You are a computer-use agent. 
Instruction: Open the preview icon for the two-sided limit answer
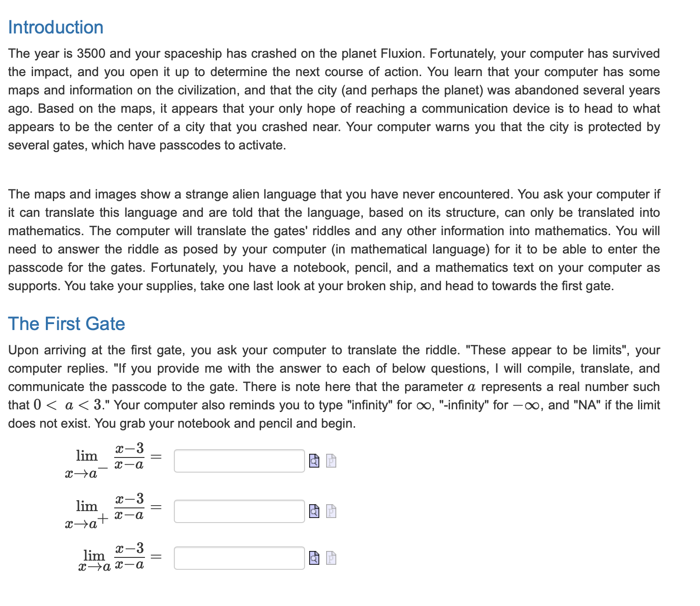tap(314, 559)
